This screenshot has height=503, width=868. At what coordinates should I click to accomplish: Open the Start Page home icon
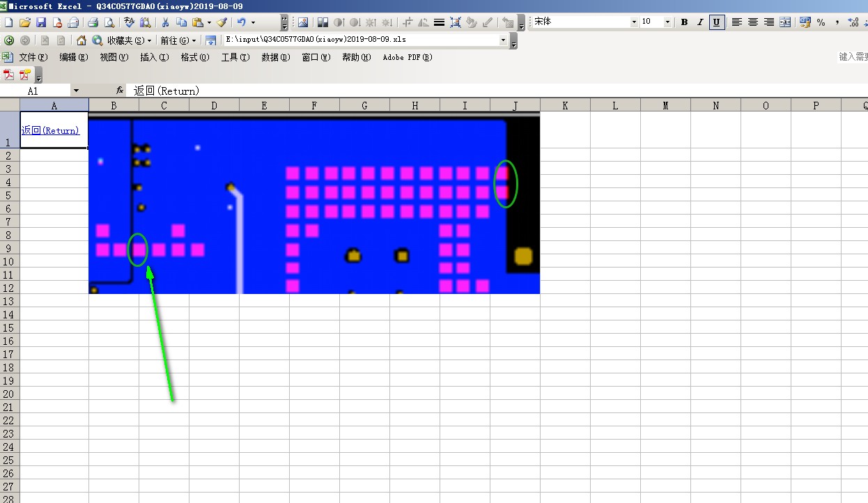82,40
